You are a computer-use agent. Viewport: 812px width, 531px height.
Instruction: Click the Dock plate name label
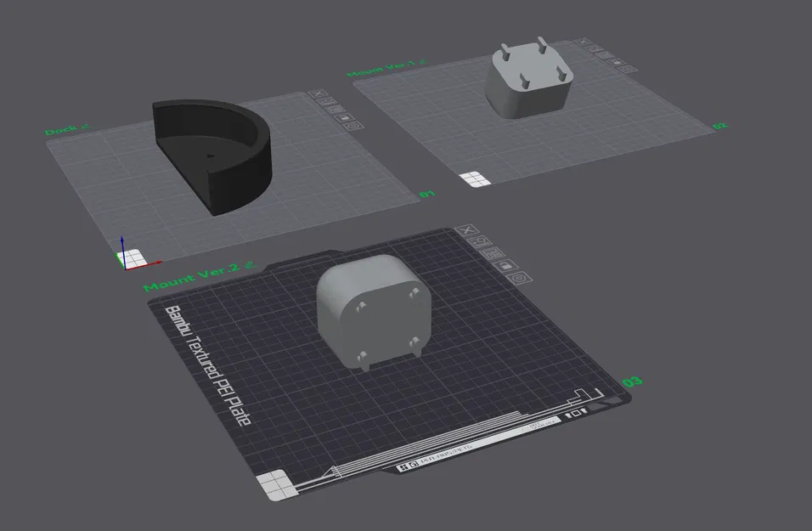pyautogui.click(x=61, y=131)
